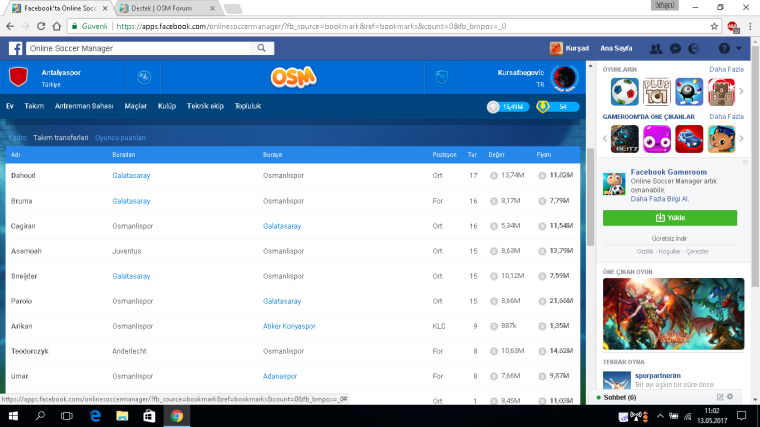Screen dimensions: 760x427
Task: Open chat settings gear icon
Action: click(x=730, y=397)
